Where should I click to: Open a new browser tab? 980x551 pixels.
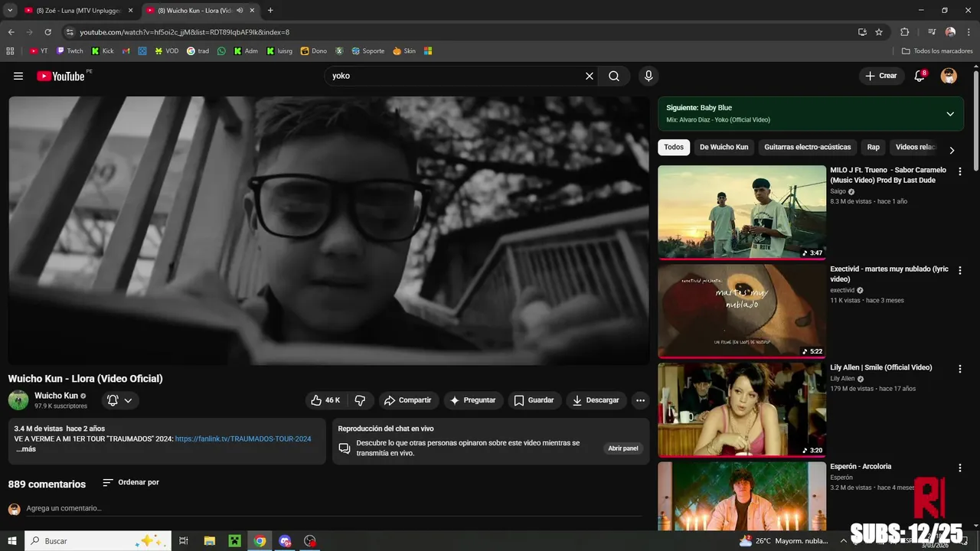(x=270, y=10)
